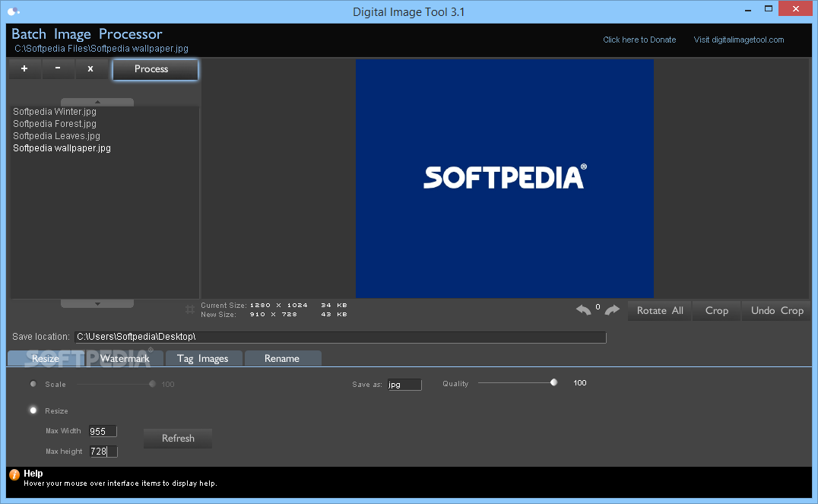The width and height of the screenshot is (818, 504).
Task: Select Softpedia Forest.jpg in the file list
Action: tap(55, 124)
